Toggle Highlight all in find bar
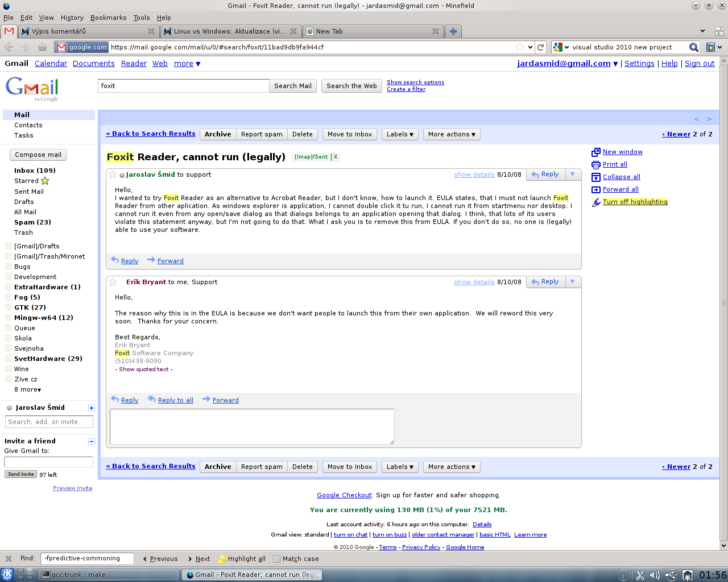Screen dimensions: 728x582 pyautogui.click(x=242, y=559)
